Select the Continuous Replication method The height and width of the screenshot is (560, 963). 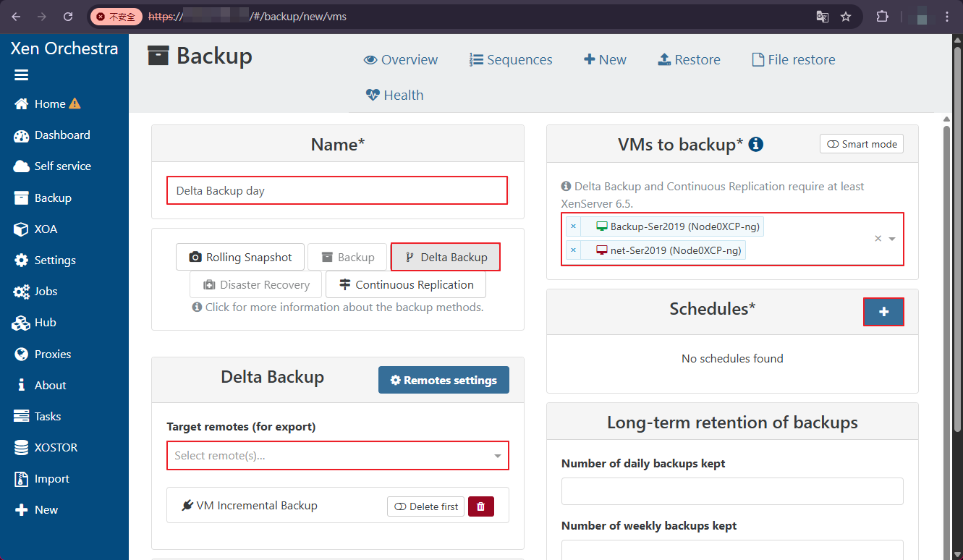click(x=406, y=284)
